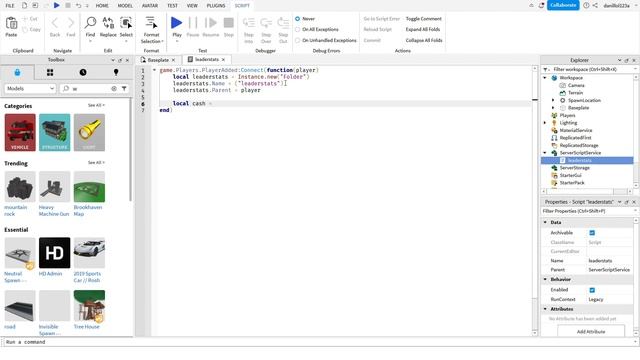
Task: Click See All next to Trending
Action: [96, 162]
